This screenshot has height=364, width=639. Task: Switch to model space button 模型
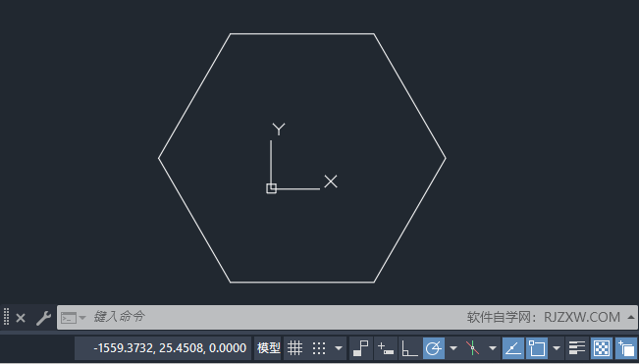click(268, 348)
